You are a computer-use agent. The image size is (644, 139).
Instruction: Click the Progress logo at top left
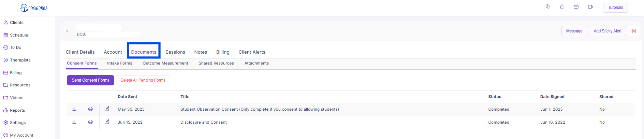tap(34, 8)
